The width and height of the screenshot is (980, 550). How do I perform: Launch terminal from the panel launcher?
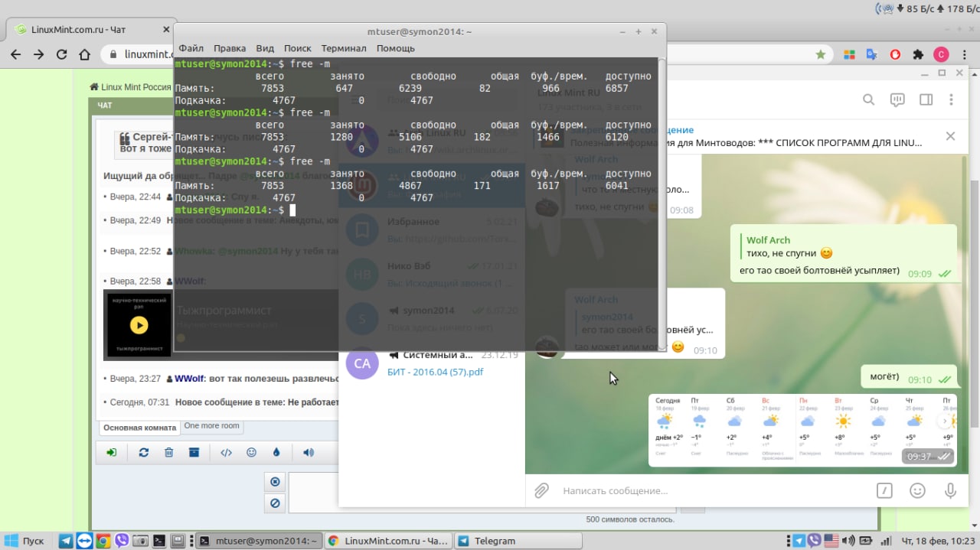coord(158,541)
